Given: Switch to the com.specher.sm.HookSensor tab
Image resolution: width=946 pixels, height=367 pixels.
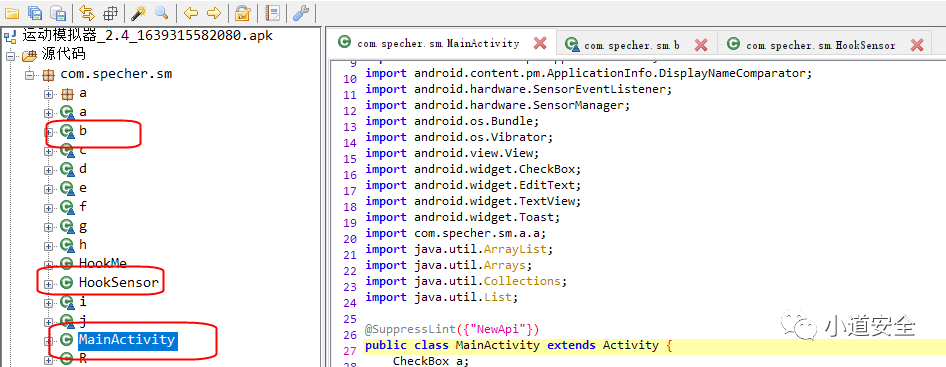Looking at the screenshot, I should 821,45.
